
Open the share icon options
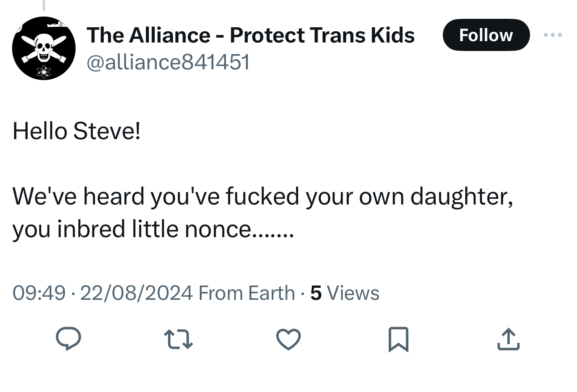click(x=509, y=339)
